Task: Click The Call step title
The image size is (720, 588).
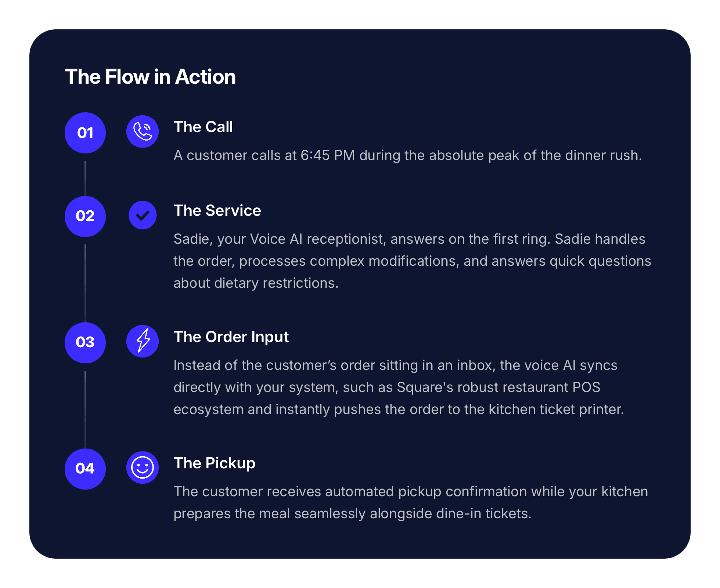Action: (x=203, y=127)
